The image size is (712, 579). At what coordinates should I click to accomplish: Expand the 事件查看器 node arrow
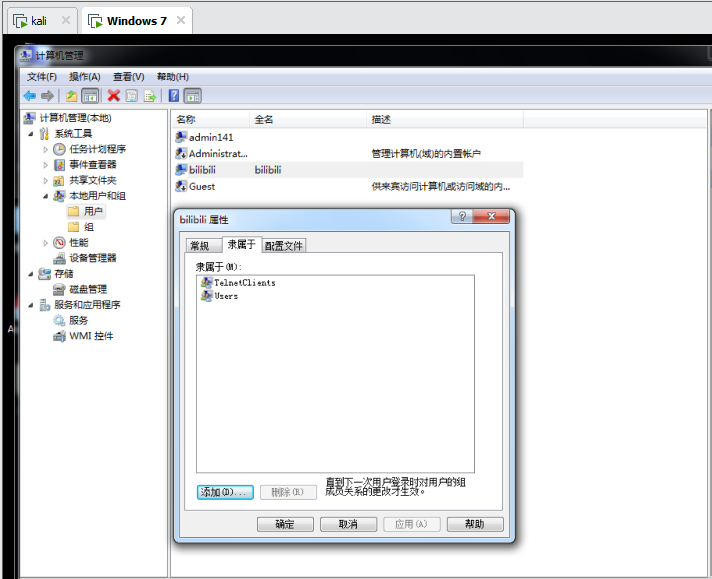click(x=45, y=164)
